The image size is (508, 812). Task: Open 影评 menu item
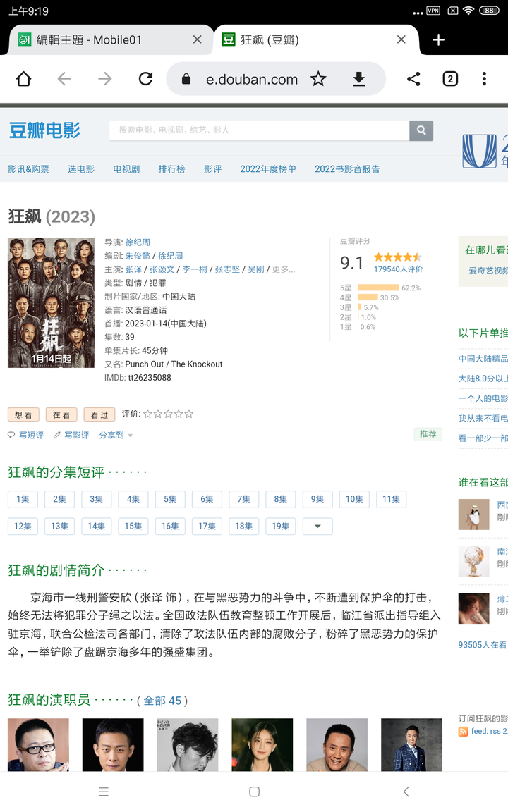point(212,169)
